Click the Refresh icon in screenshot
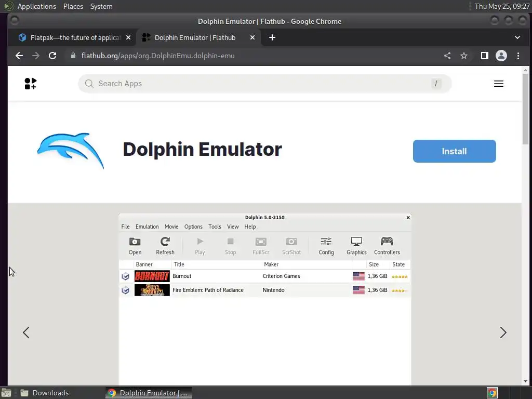Image resolution: width=532 pixels, height=399 pixels. click(165, 242)
